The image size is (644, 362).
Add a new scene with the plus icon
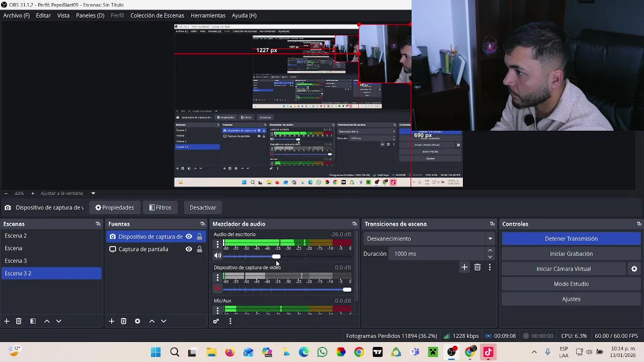tap(7, 321)
